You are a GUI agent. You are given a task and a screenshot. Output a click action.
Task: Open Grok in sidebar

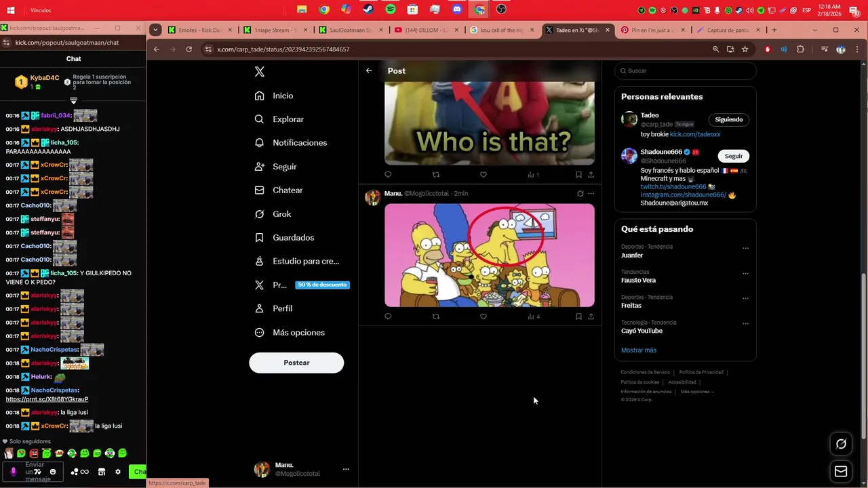[273, 214]
